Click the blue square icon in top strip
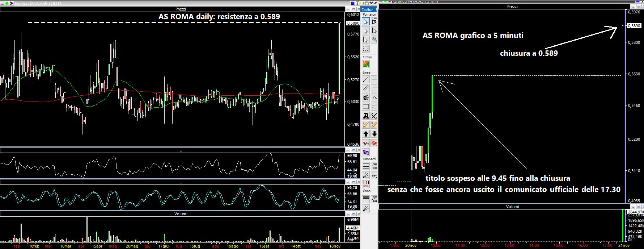 point(353,3)
